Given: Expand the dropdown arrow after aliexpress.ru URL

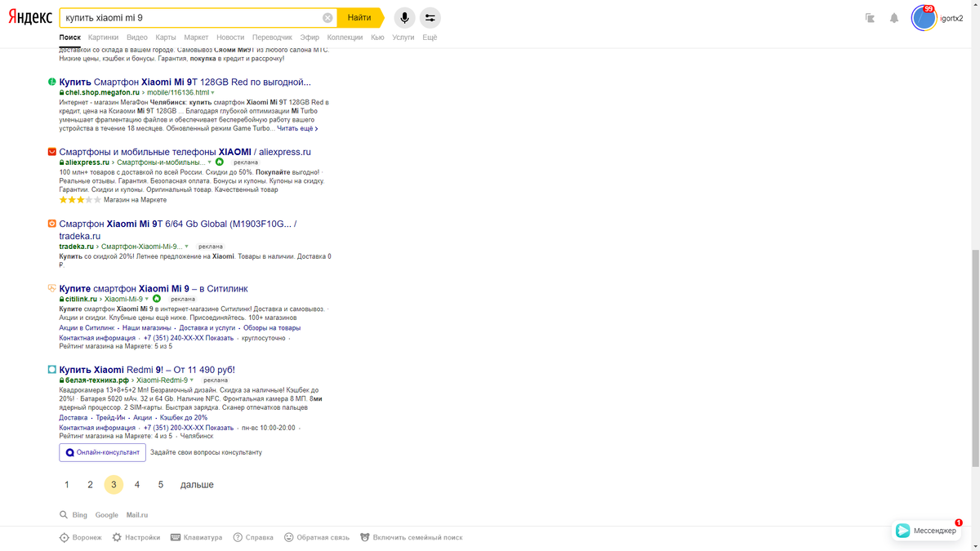Looking at the screenshot, I should click(x=209, y=162).
